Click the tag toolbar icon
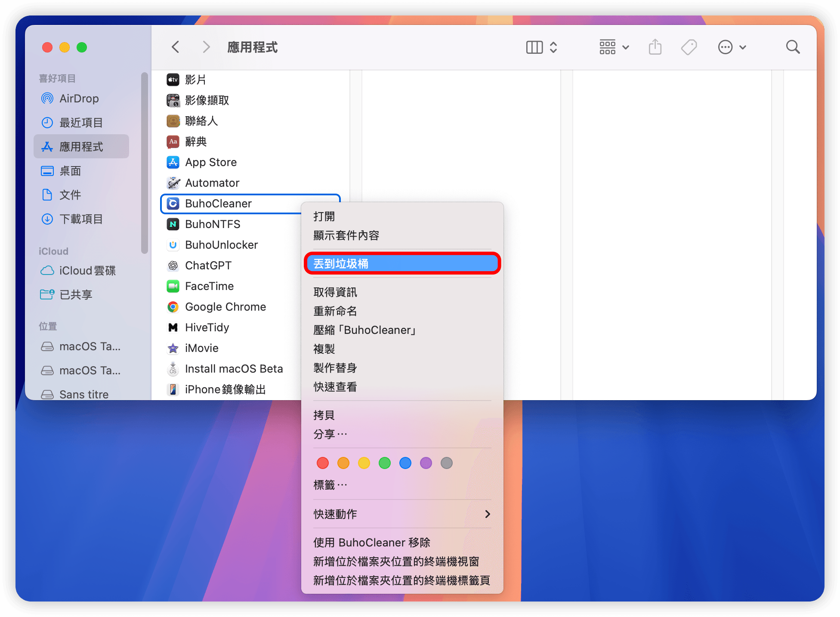The height and width of the screenshot is (617, 840). (x=689, y=47)
